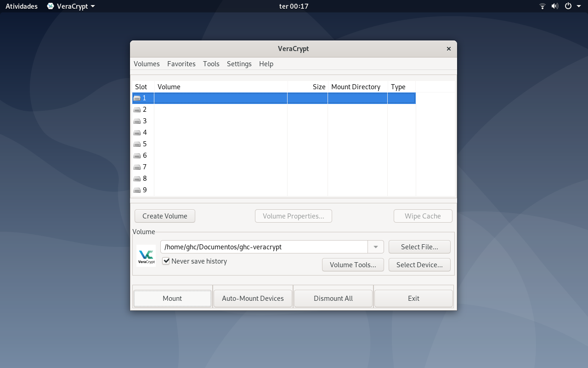Open the Help menu
The height and width of the screenshot is (368, 588).
pos(266,64)
